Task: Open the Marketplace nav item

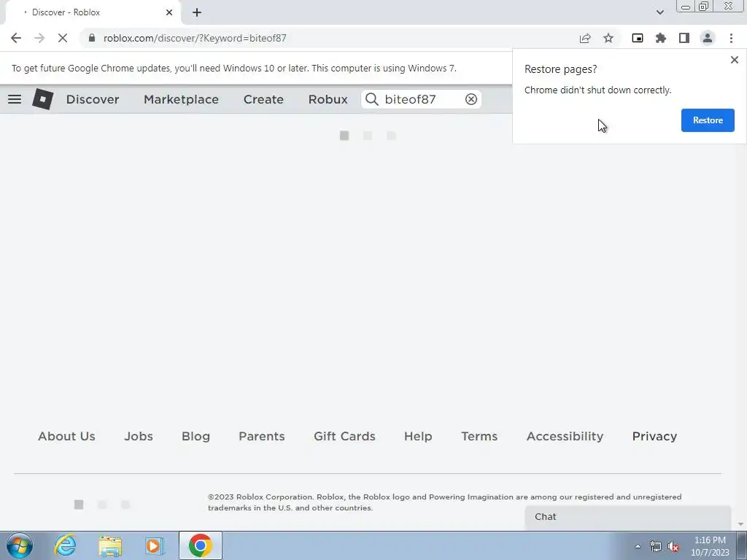Action: [x=181, y=99]
